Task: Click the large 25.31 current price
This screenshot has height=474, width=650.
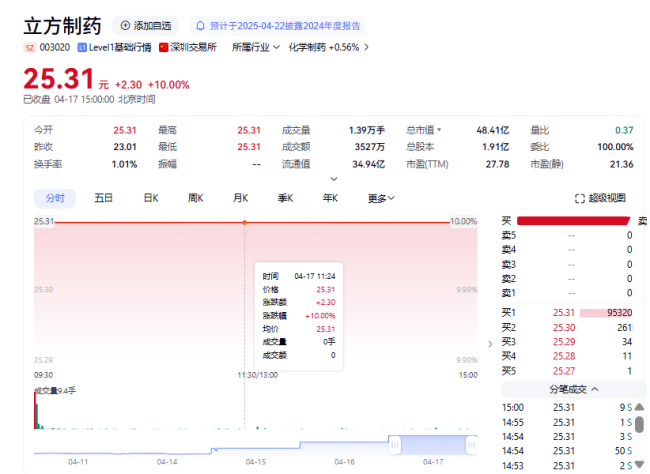Action: (x=59, y=79)
